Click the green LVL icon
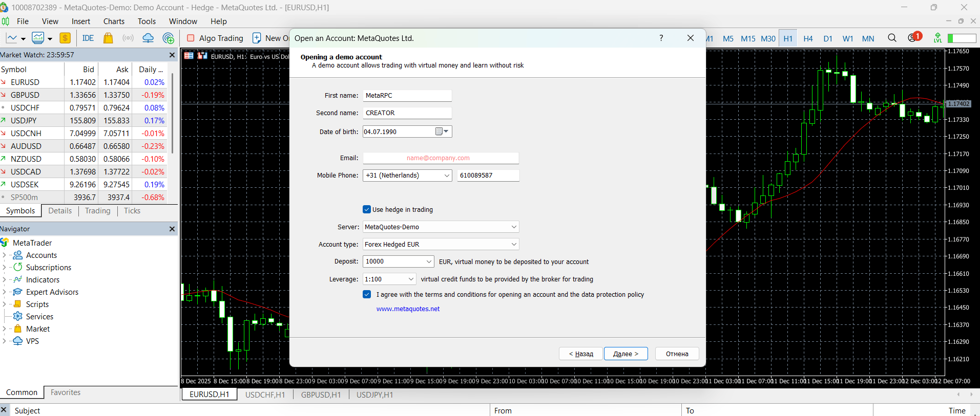This screenshot has width=980, height=416. [x=937, y=38]
